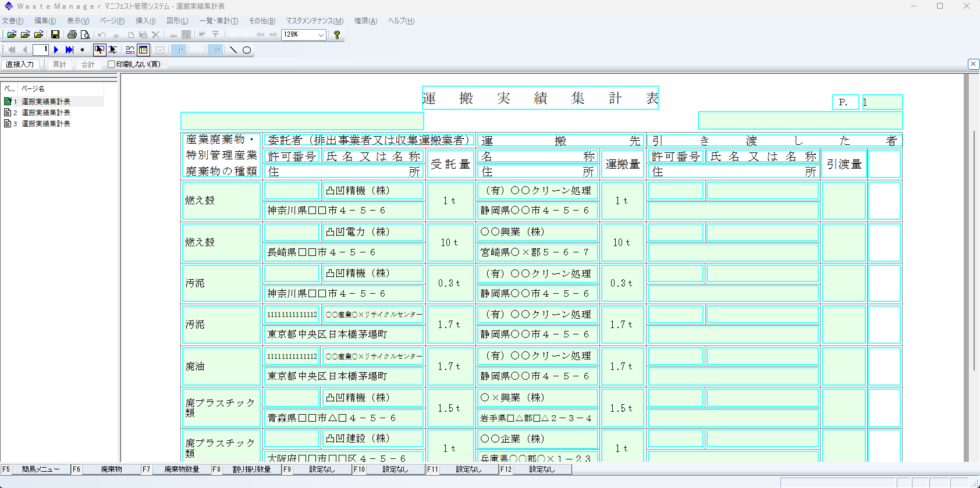
Task: Select the ellipse drawing tool
Action: click(247, 50)
